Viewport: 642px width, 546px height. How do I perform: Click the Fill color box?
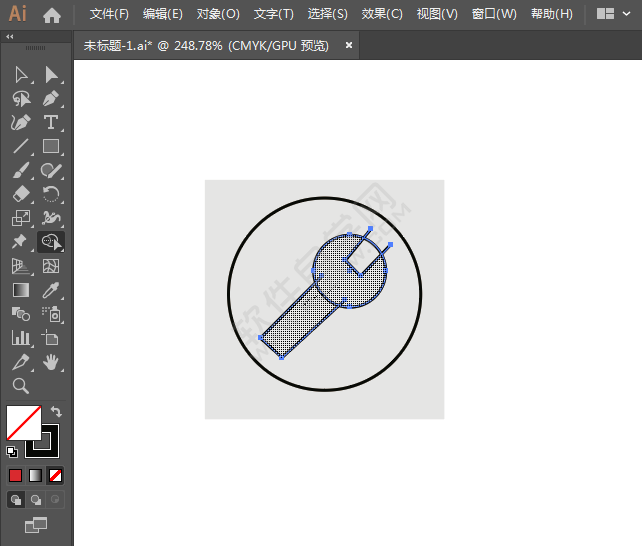pos(24,423)
